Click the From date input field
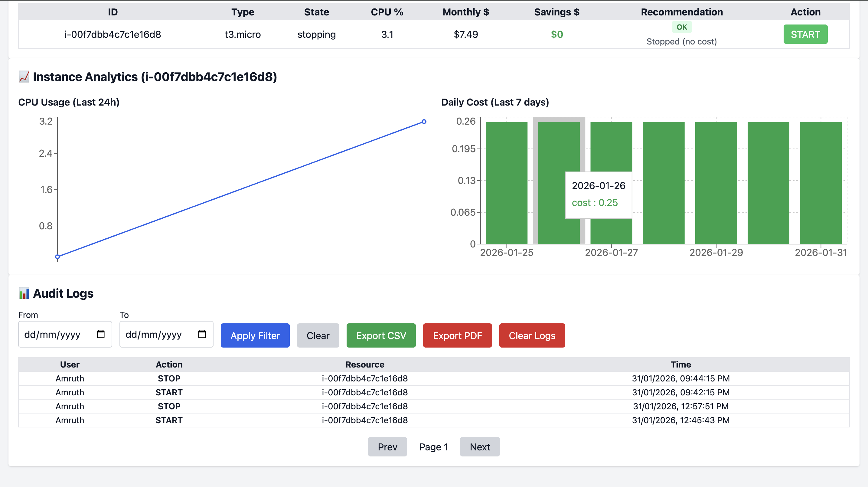 click(54, 334)
